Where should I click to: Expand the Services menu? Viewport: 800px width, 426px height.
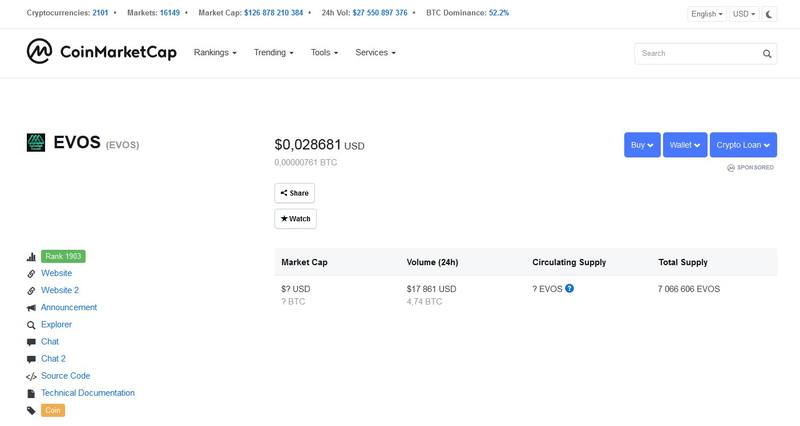[x=376, y=53]
